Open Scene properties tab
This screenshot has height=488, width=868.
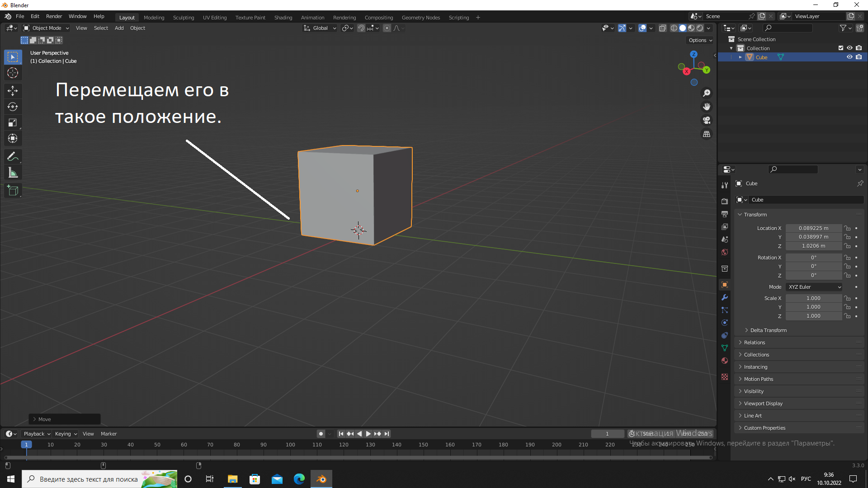tap(725, 239)
